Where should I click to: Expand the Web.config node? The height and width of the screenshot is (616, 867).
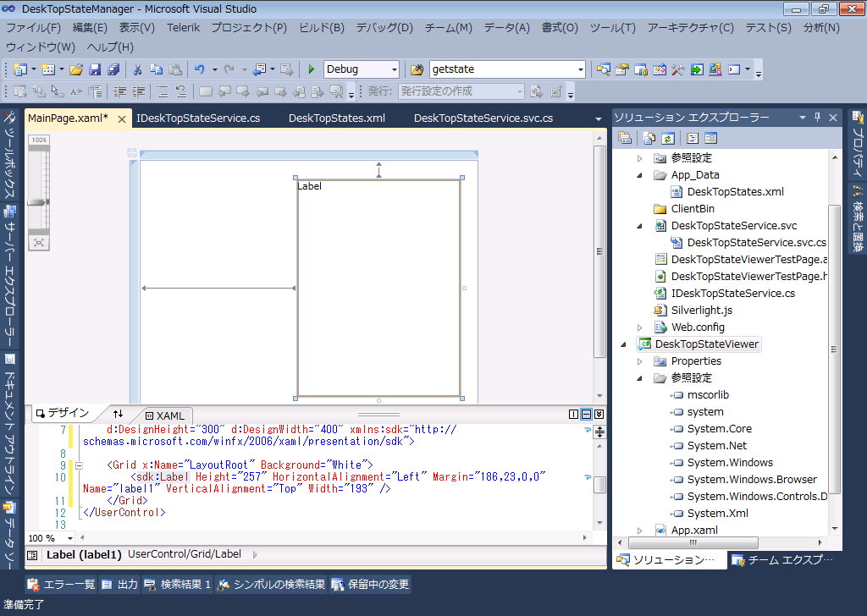pos(640,327)
